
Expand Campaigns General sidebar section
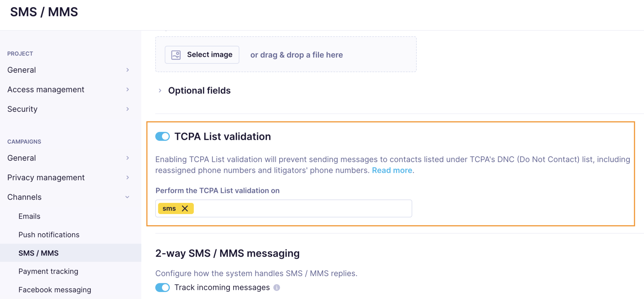[x=128, y=158]
